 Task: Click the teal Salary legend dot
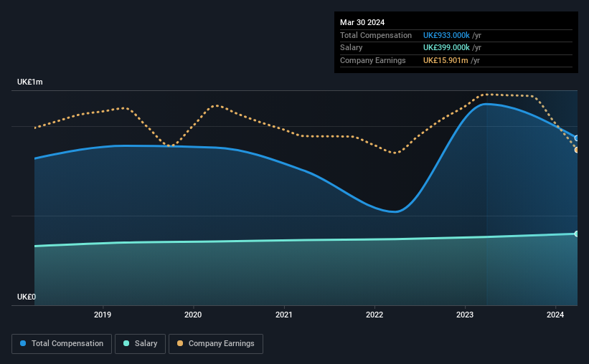[x=126, y=343]
